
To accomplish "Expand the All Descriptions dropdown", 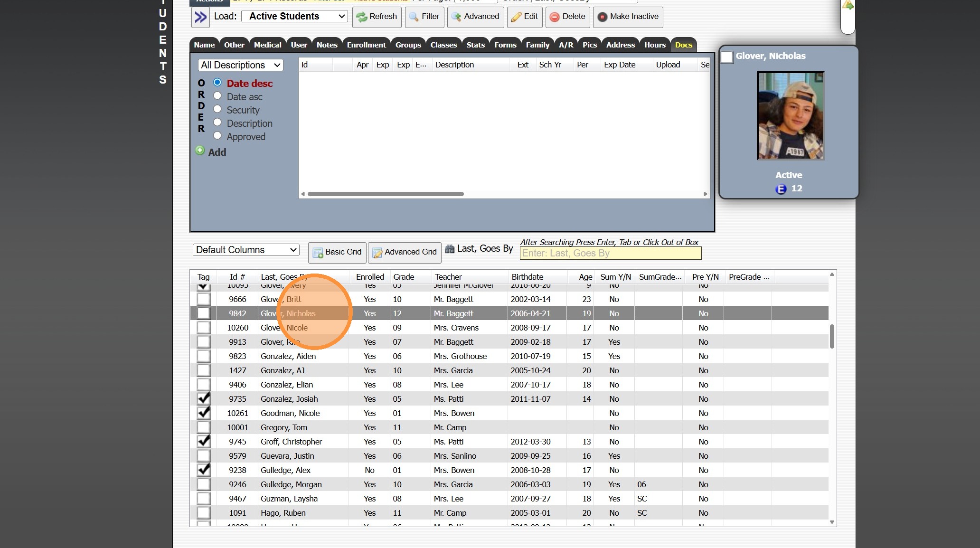I will [240, 65].
